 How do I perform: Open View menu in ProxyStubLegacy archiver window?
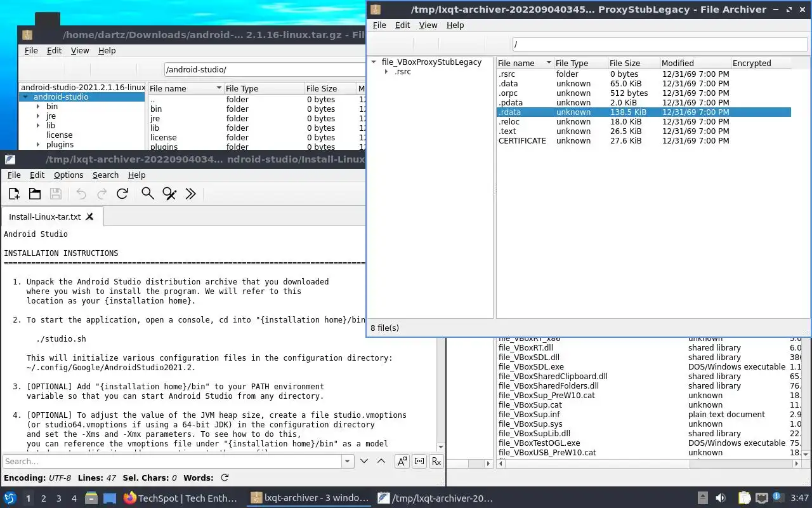(x=428, y=25)
